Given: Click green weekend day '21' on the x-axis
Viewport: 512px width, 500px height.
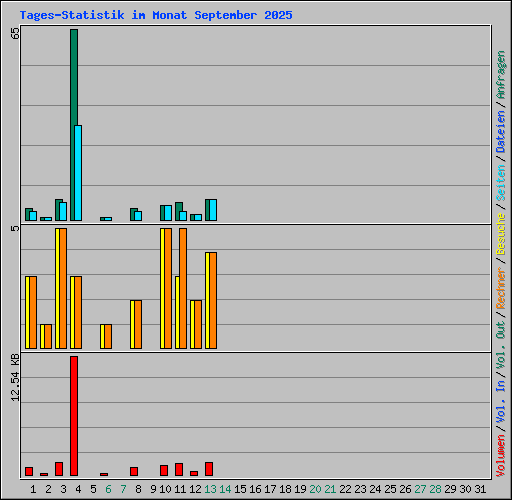Looking at the screenshot, I should coord(330,489).
